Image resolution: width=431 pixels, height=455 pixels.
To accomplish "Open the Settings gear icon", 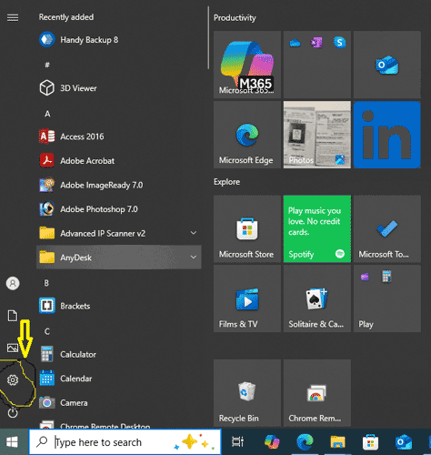I will coord(13,380).
